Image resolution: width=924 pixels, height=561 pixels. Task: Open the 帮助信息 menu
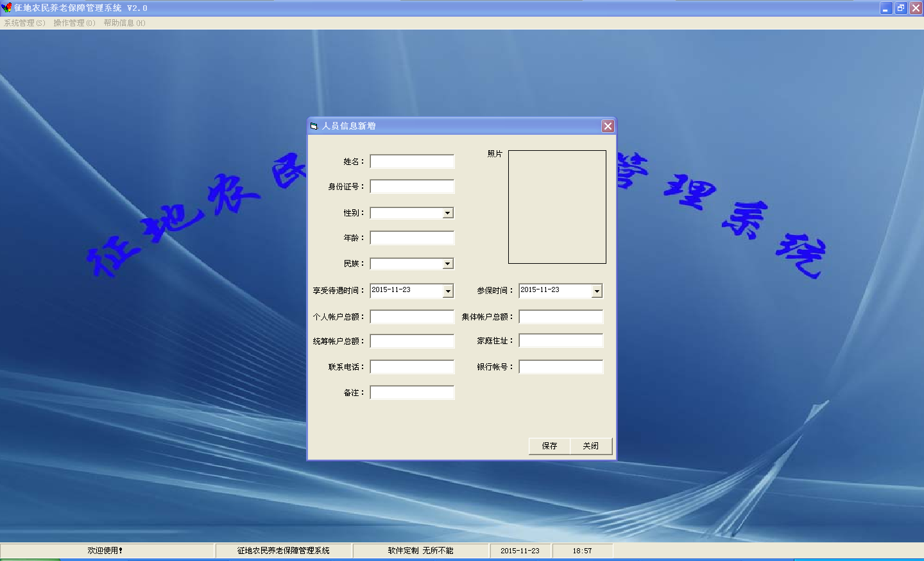pyautogui.click(x=124, y=23)
